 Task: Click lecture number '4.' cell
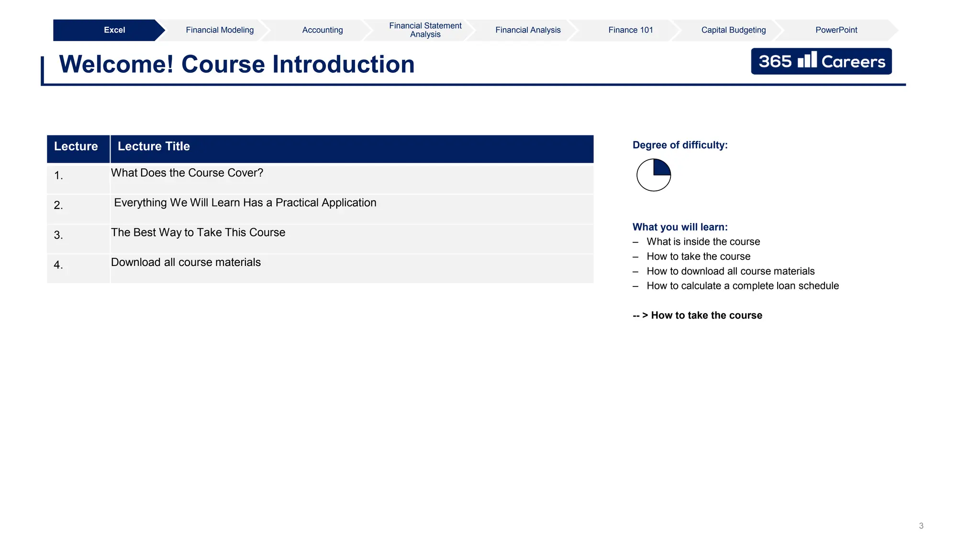click(78, 268)
